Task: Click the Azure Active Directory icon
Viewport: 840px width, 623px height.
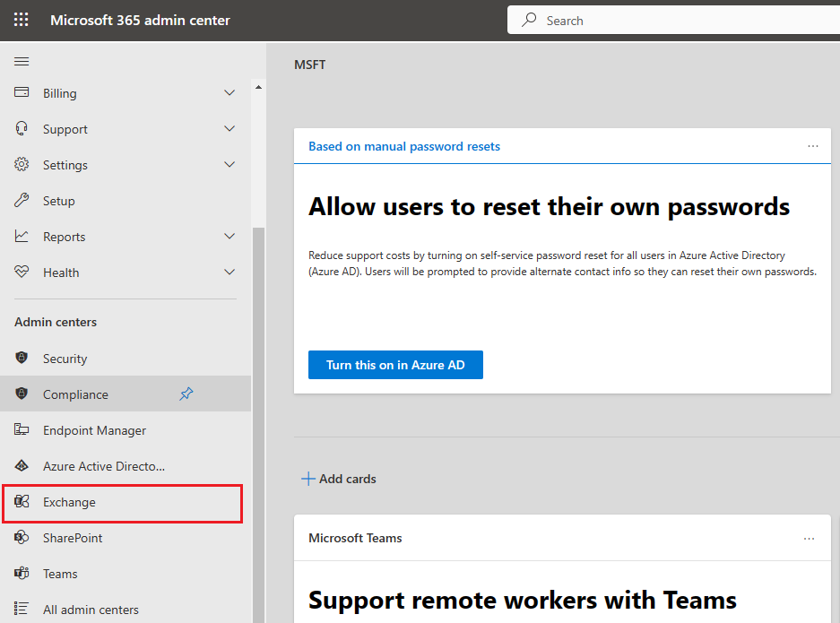Action: (x=22, y=465)
